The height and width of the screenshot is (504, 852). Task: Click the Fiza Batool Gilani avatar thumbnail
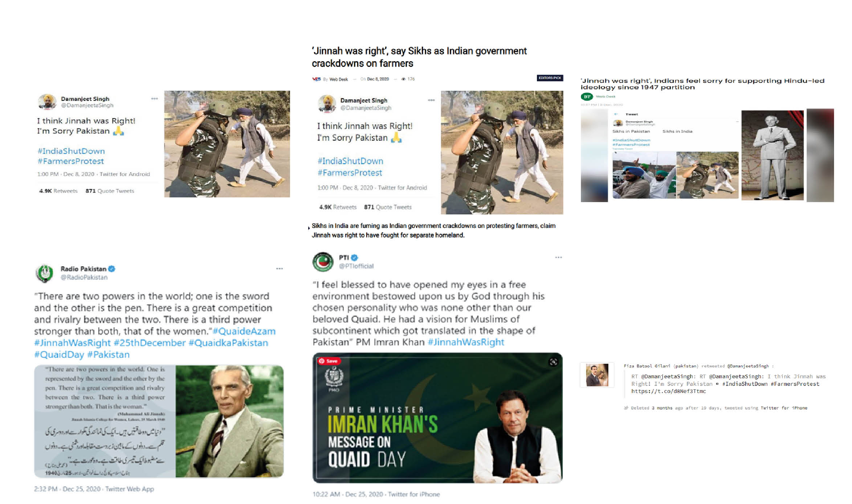pyautogui.click(x=597, y=375)
